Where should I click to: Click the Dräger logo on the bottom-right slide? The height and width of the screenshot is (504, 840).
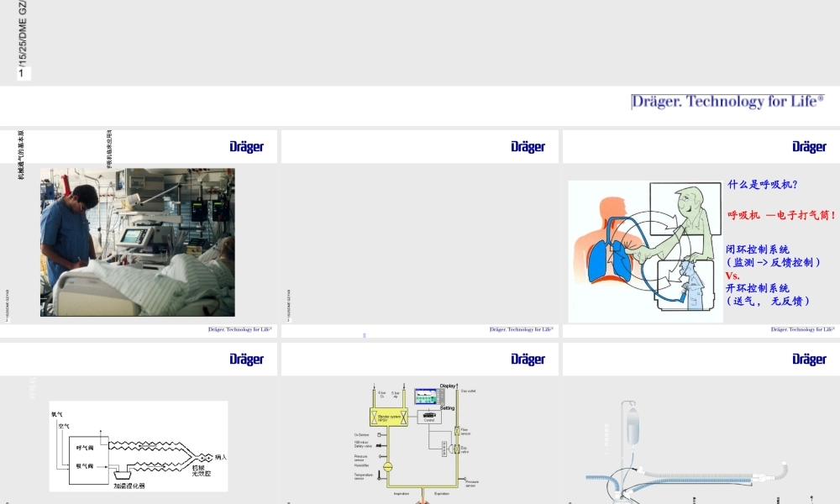point(809,359)
